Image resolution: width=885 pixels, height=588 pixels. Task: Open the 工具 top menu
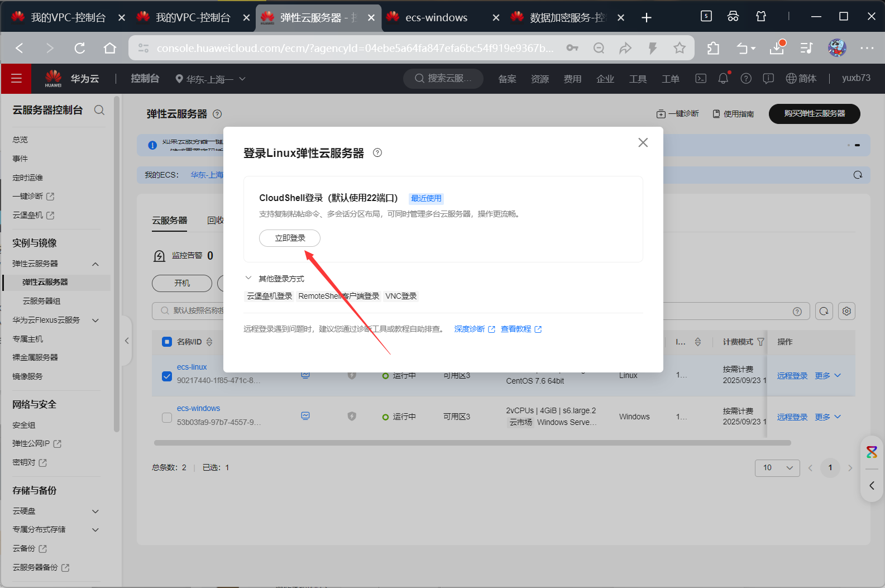(638, 79)
